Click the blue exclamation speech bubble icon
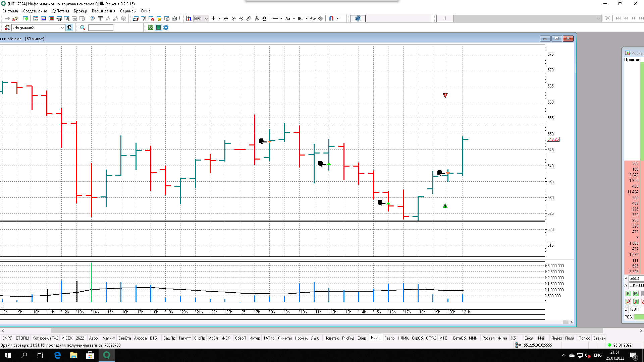The width and height of the screenshot is (644, 362). point(92,19)
